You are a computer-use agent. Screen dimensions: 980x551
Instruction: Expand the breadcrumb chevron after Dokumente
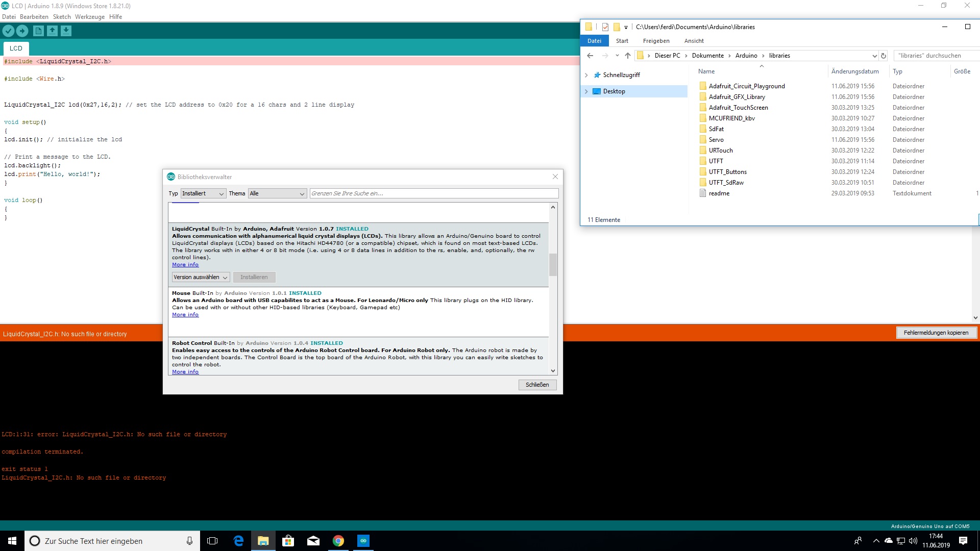[729, 56]
